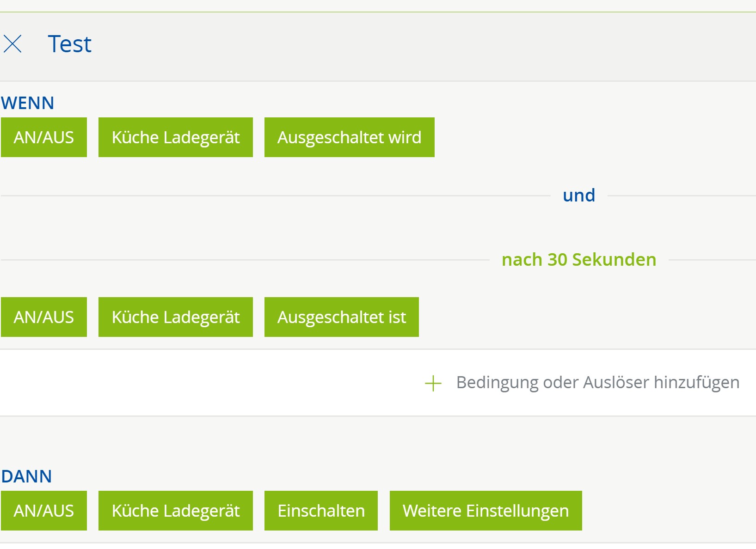
Task: Click the WENN section heading
Action: 28,103
